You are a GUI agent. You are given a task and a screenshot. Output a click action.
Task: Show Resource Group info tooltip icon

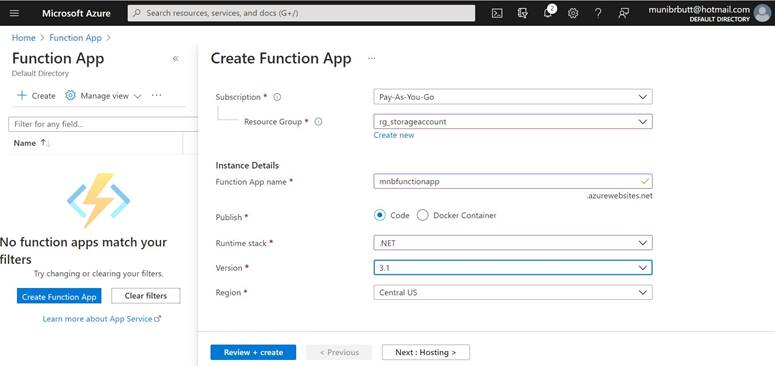pyautogui.click(x=318, y=122)
